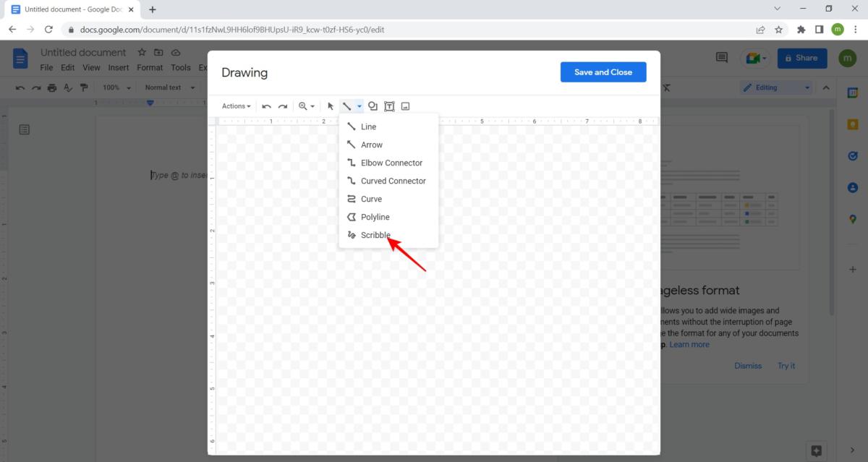Hide the side panel chevron

point(853,450)
